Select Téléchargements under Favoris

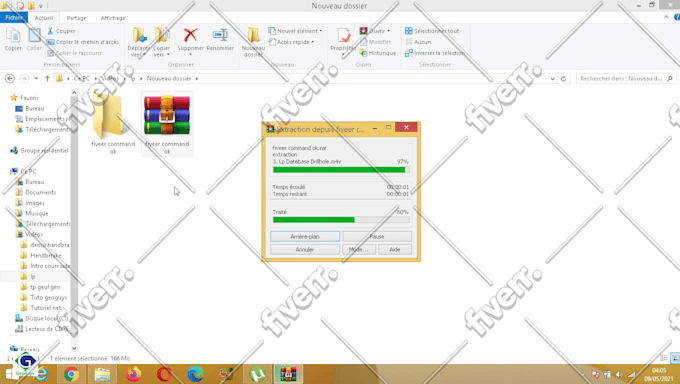click(42, 129)
